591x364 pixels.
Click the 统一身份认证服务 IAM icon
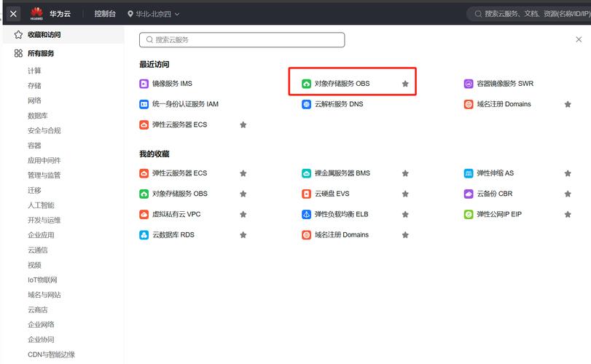click(x=144, y=104)
